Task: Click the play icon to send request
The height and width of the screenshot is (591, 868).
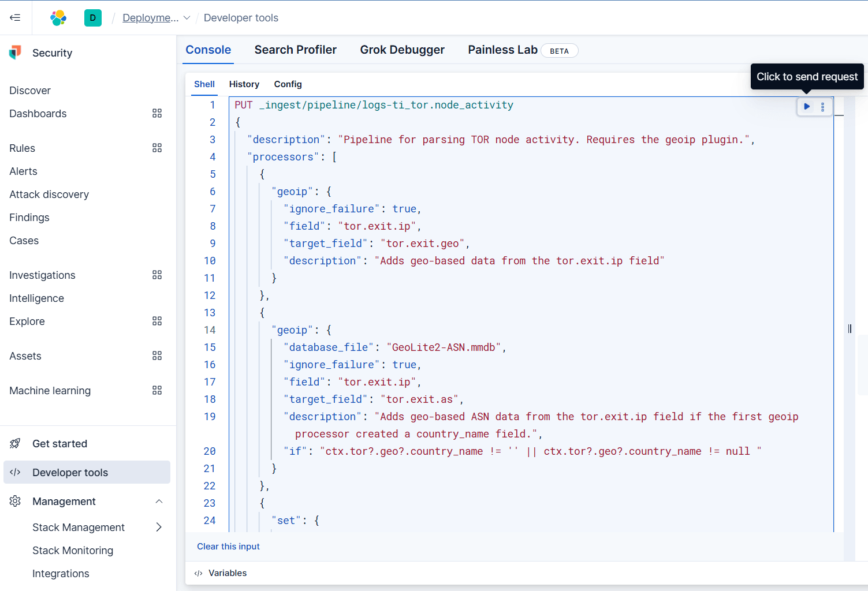Action: click(x=807, y=107)
